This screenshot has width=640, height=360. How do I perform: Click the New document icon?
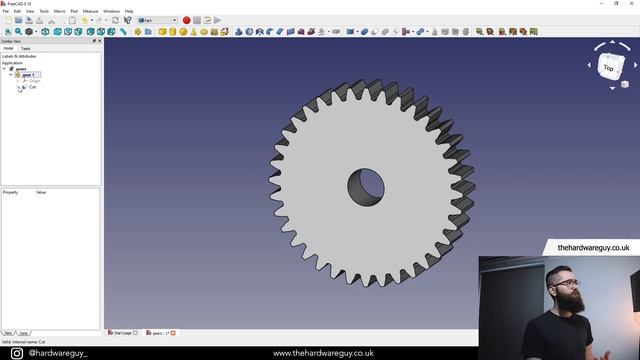8,20
